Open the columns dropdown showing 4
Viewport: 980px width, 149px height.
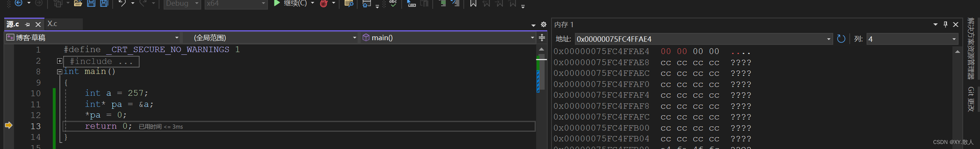coord(912,39)
